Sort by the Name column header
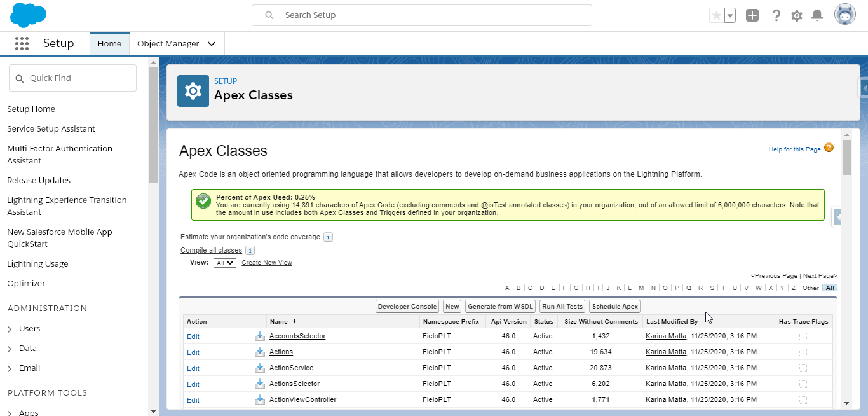Screen dimensions: 868x416 [x=278, y=322]
